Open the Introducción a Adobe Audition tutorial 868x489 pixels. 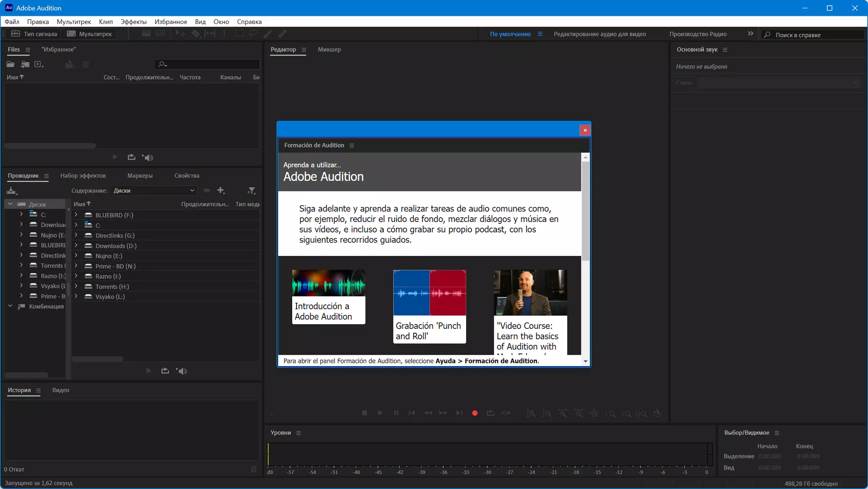[329, 297]
